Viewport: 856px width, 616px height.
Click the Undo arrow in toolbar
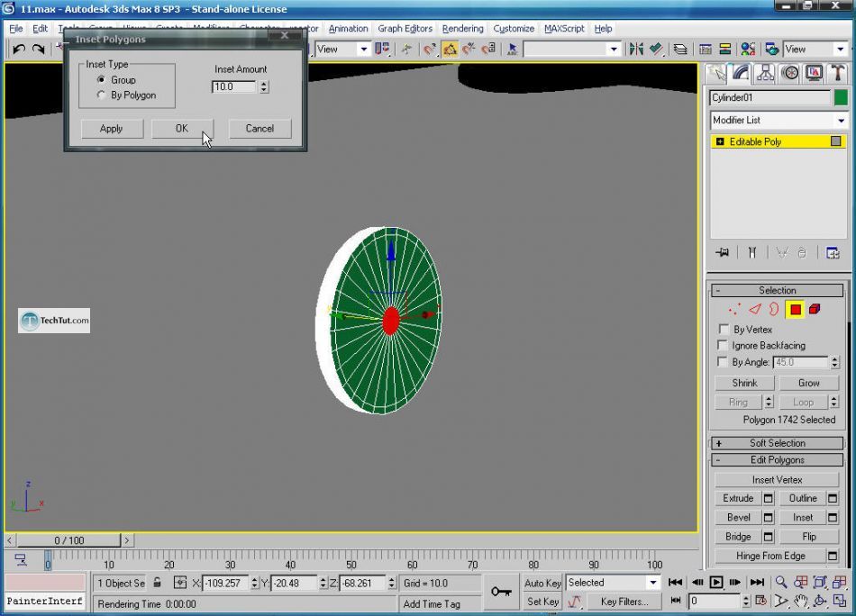18,49
